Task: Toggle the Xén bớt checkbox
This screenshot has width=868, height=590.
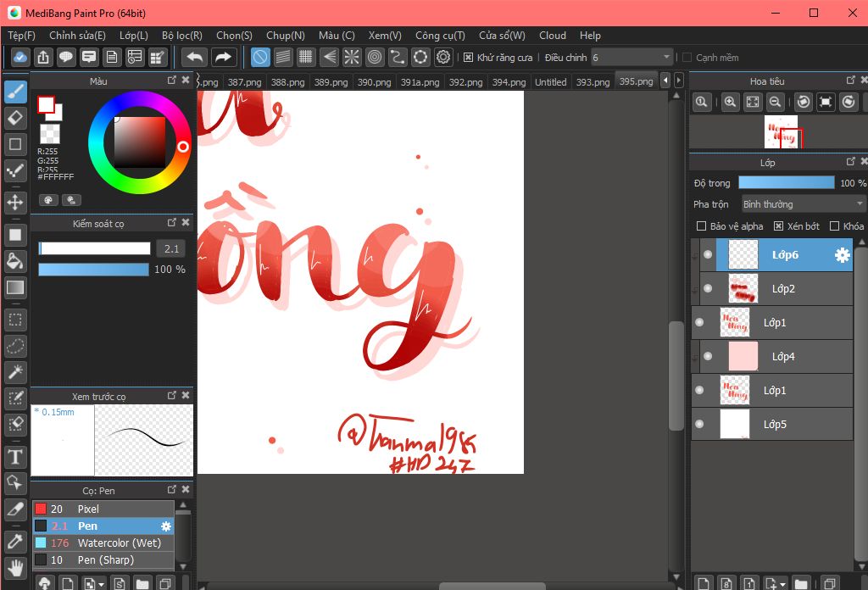Action: [x=778, y=225]
